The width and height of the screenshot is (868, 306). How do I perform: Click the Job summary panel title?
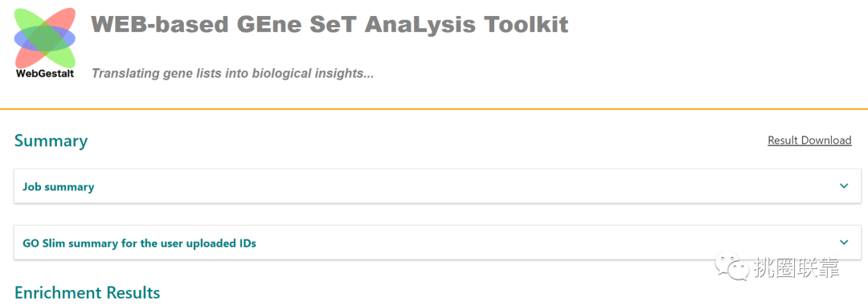click(58, 187)
